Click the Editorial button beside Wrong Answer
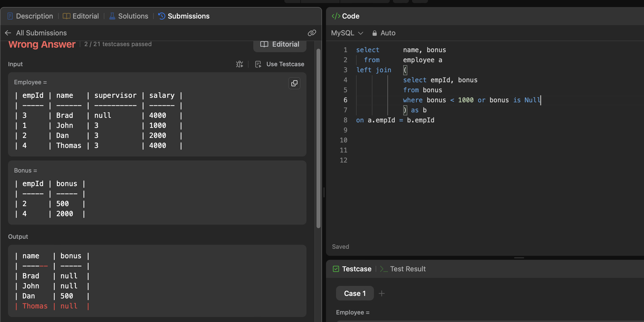This screenshot has width=644, height=322. (280, 44)
